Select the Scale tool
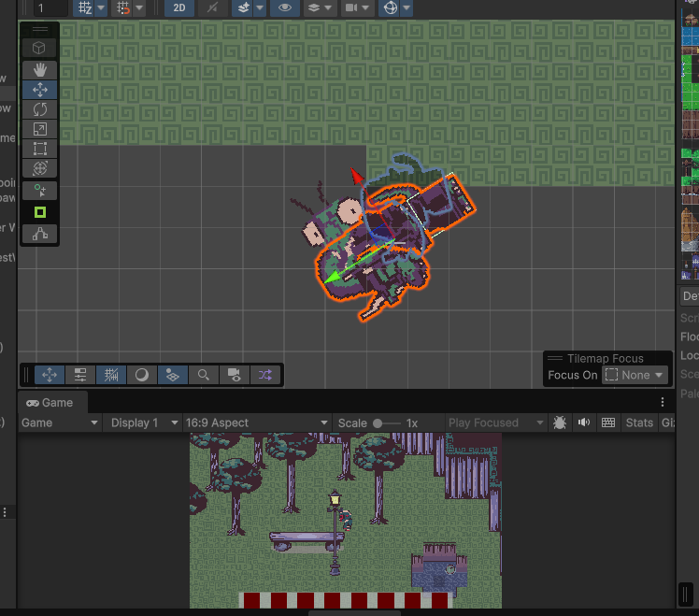The width and height of the screenshot is (699, 616). 39,129
